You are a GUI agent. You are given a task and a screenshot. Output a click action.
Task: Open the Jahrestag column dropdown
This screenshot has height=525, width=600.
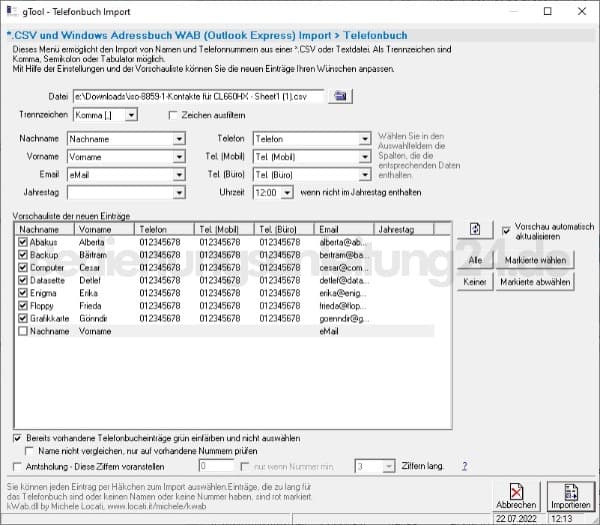pos(179,192)
